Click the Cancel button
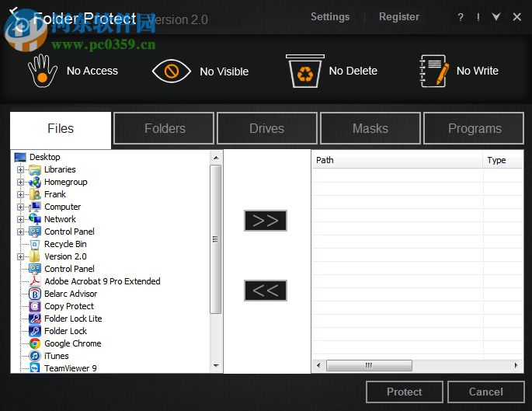This screenshot has width=532, height=411. tap(486, 392)
